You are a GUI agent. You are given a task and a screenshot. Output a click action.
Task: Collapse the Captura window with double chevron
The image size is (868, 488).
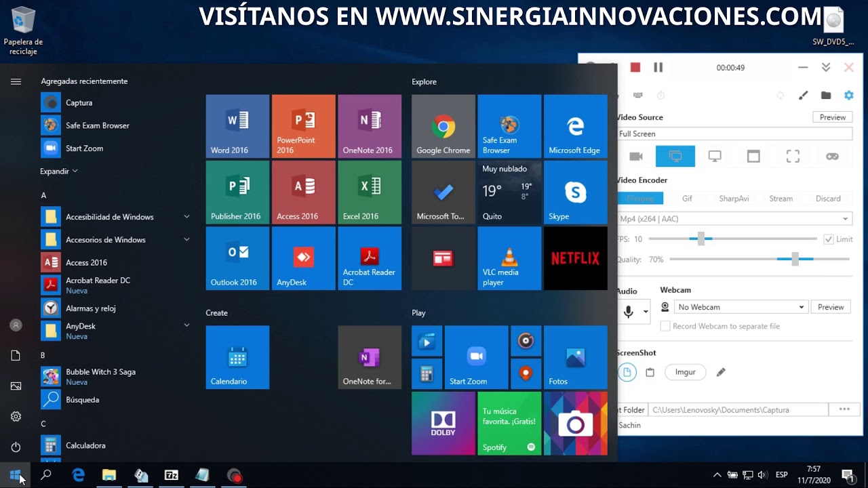826,67
